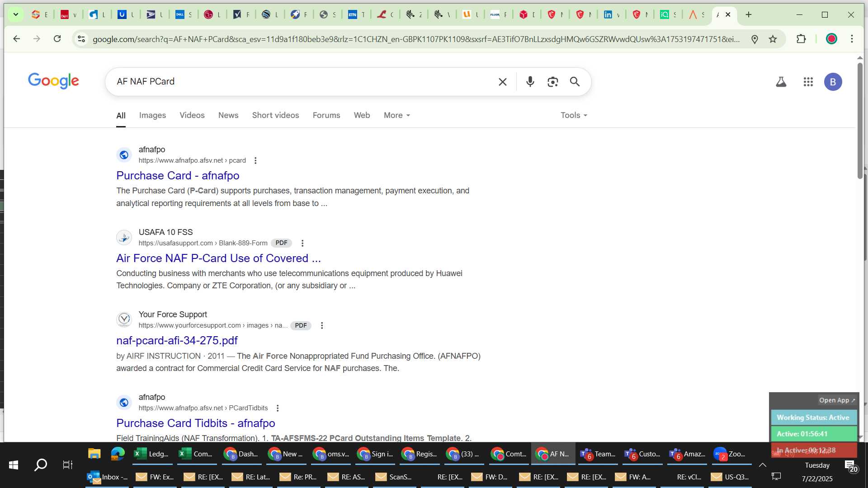Open search by image camera icon
The image size is (868, 488).
click(x=552, y=82)
